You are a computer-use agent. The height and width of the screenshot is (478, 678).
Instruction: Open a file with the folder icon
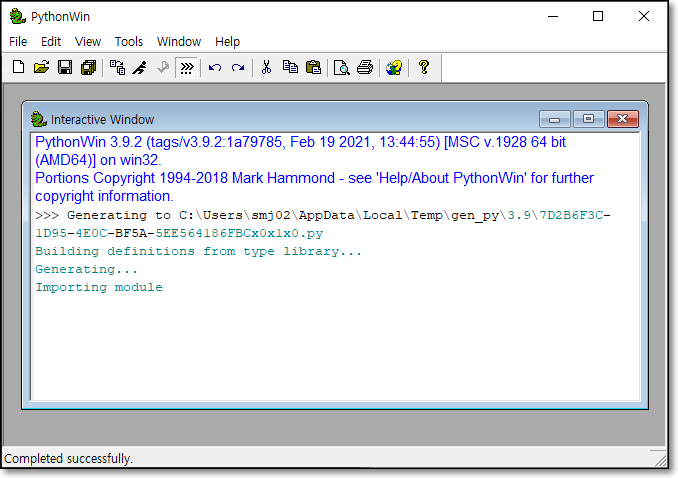click(x=42, y=67)
